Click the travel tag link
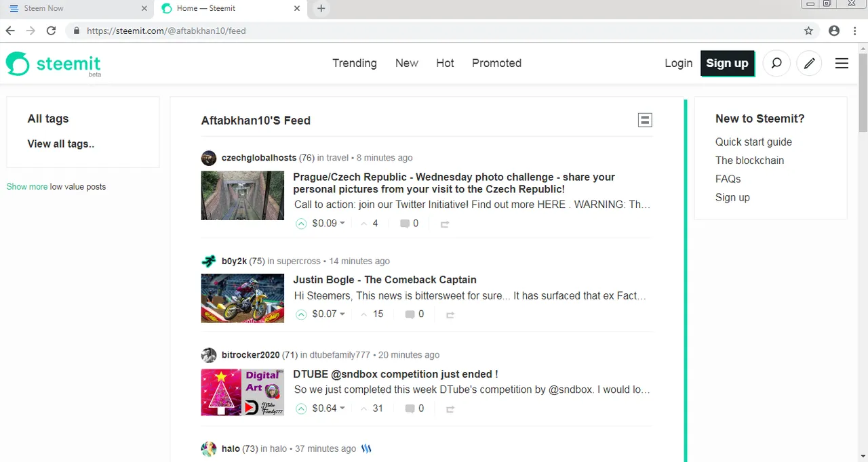This screenshot has width=868, height=462. pyautogui.click(x=337, y=158)
